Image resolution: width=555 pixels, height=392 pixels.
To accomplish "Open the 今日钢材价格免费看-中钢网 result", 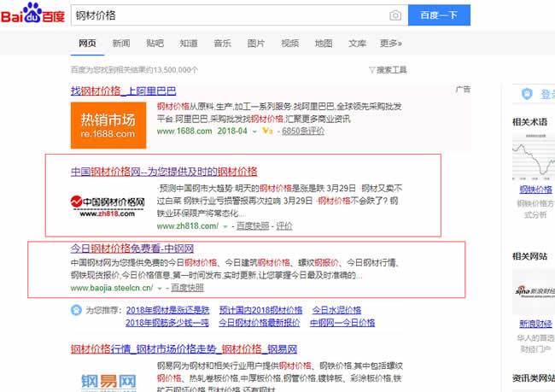I will point(143,249).
